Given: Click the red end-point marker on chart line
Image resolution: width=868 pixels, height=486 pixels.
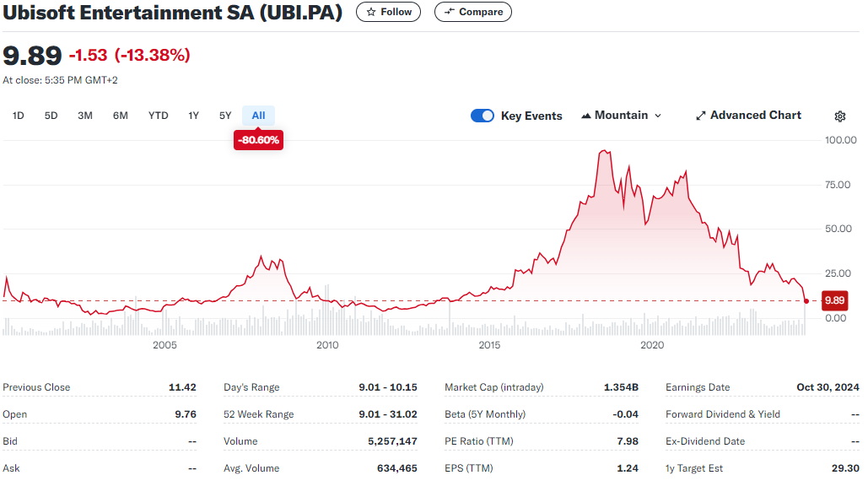Looking at the screenshot, I should click(x=806, y=301).
